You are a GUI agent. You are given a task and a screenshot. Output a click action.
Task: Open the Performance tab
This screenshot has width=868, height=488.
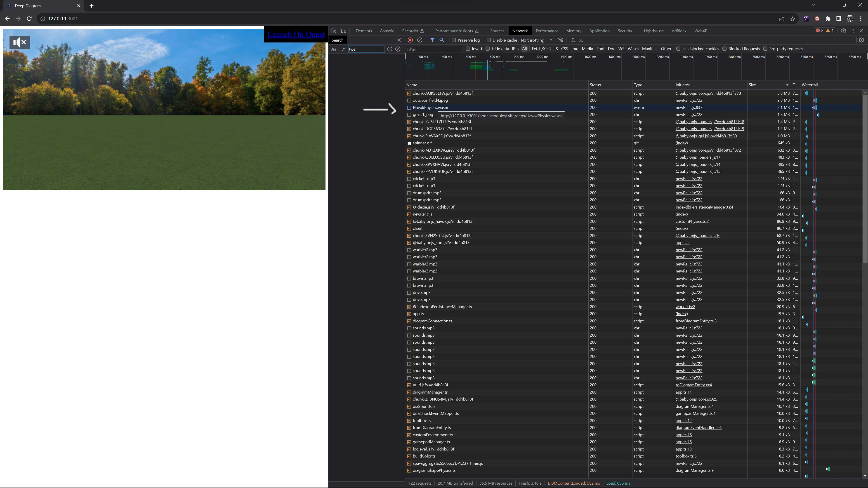pyautogui.click(x=547, y=31)
